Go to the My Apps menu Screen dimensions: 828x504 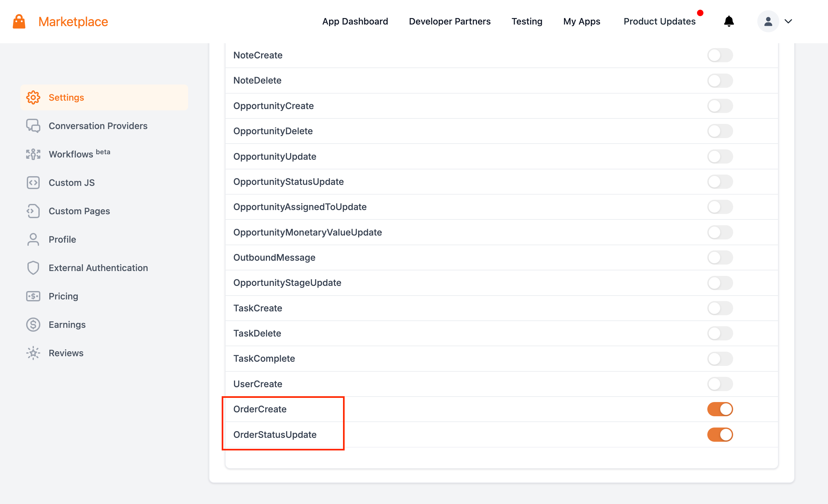(581, 22)
